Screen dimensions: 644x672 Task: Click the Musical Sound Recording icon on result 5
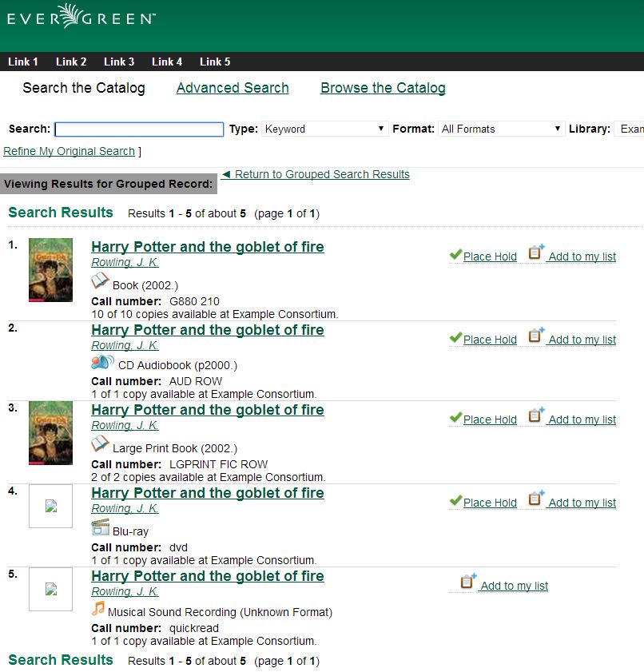(100, 609)
